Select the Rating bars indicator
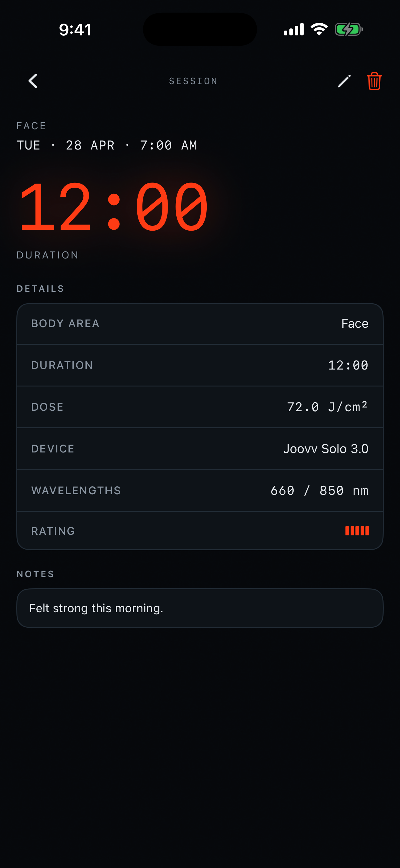The height and width of the screenshot is (868, 400). (x=356, y=530)
